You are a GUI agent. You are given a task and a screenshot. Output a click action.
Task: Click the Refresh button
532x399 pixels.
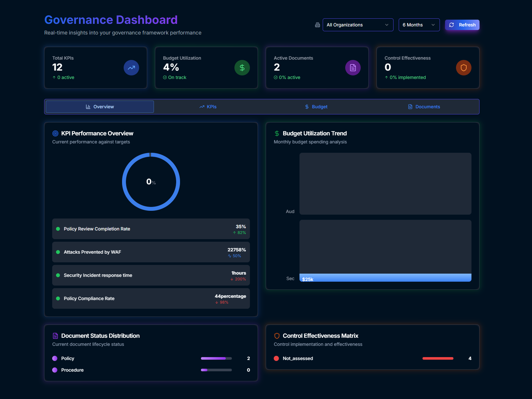click(x=462, y=25)
